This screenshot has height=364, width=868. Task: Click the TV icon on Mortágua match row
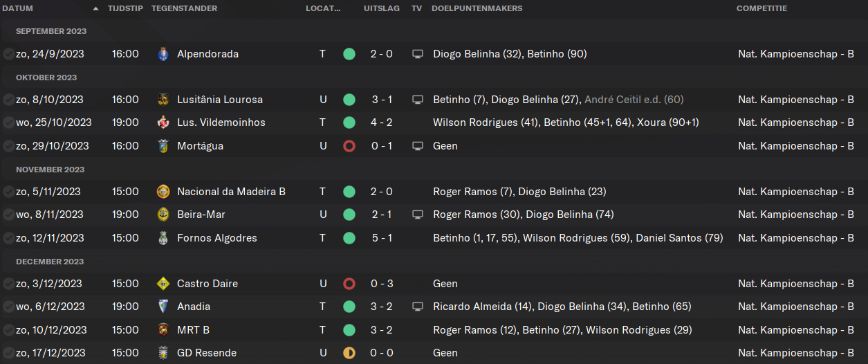[x=417, y=146]
